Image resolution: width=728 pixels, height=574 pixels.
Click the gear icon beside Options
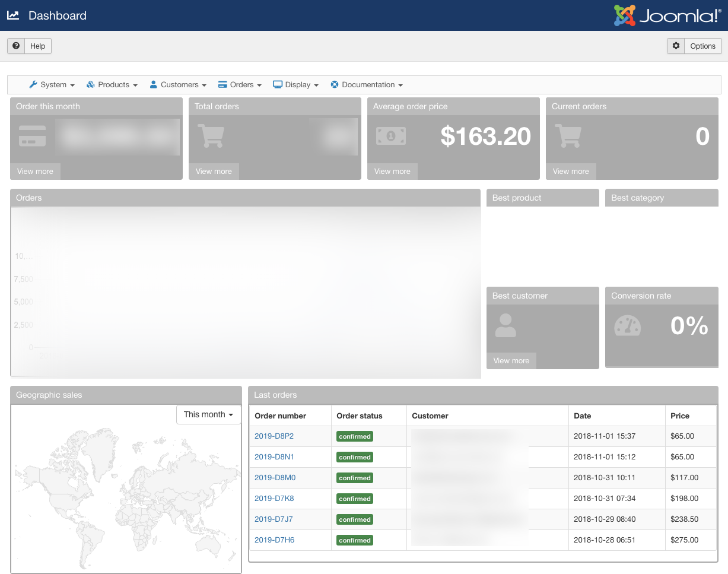[x=676, y=46]
